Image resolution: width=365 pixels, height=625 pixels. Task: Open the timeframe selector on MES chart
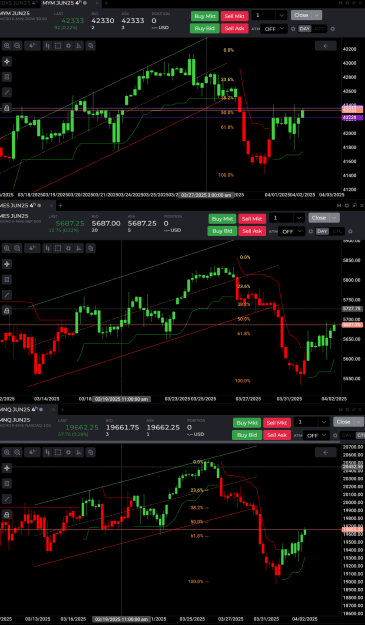point(32,248)
